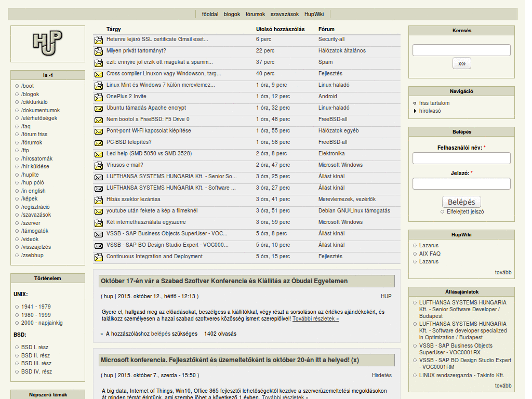Open the 'főoldal' menu item
Viewport: 532px width, 399px height.
tap(210, 14)
